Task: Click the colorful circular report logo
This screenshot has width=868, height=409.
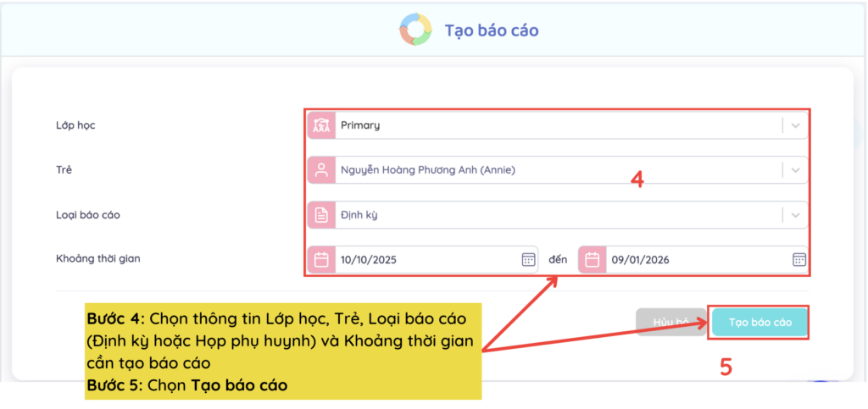Action: [x=415, y=30]
